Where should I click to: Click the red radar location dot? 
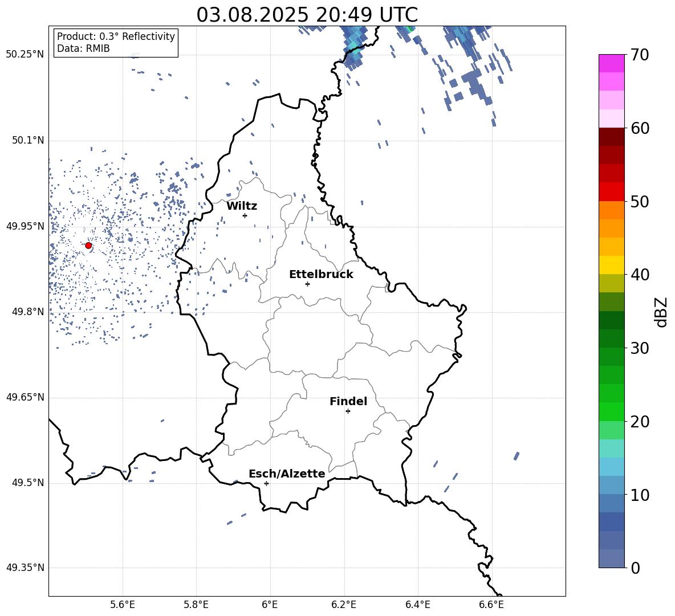click(88, 246)
